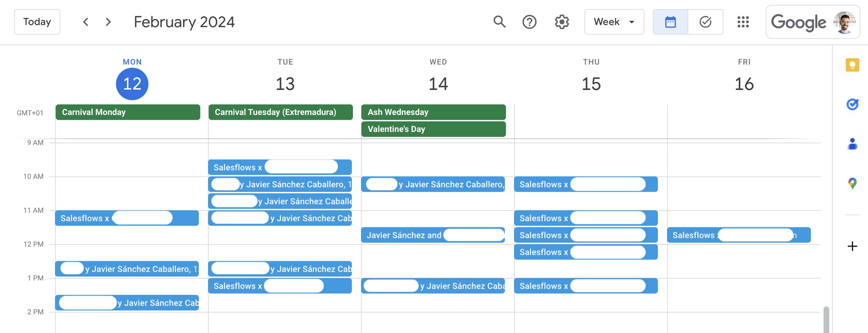
Task: Go to next week chevron
Action: coord(108,22)
